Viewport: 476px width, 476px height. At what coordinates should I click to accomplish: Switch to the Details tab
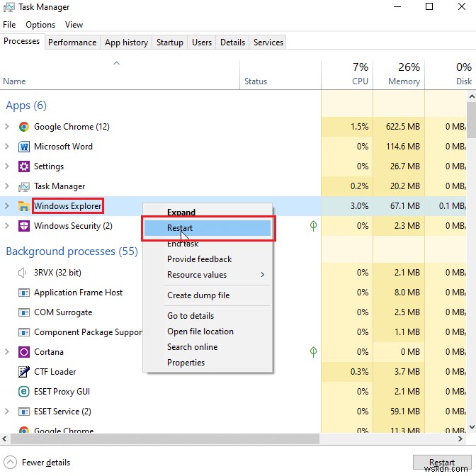[x=232, y=42]
